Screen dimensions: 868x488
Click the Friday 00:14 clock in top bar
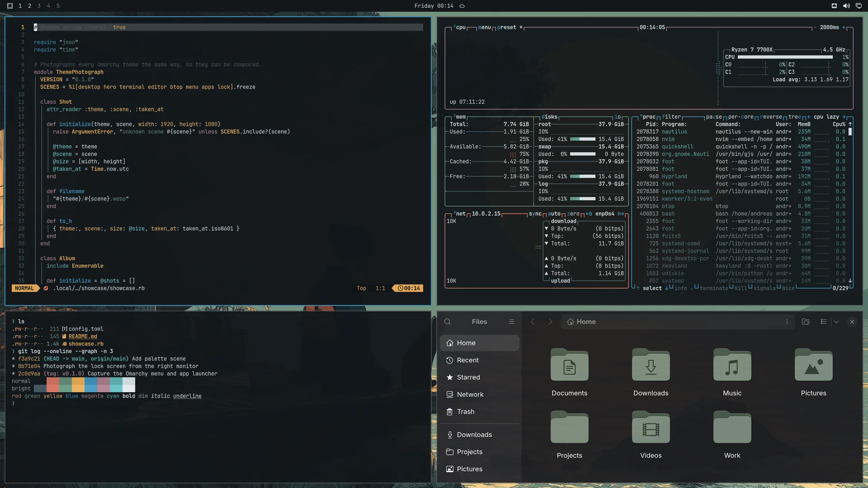click(434, 6)
